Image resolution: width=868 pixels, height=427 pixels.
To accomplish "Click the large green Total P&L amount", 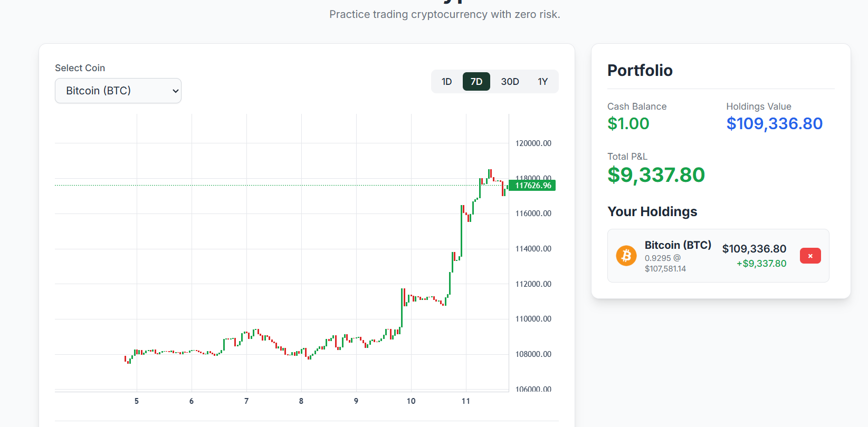I will pyautogui.click(x=656, y=175).
